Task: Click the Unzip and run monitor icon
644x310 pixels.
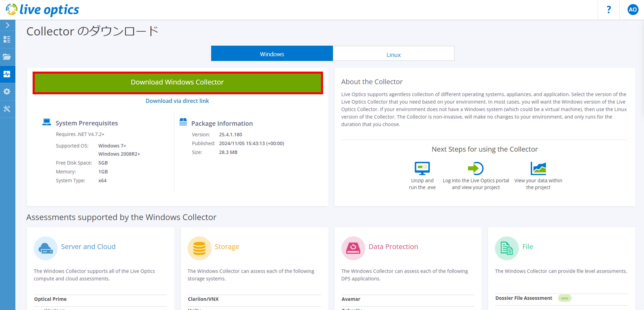Action: (422, 169)
